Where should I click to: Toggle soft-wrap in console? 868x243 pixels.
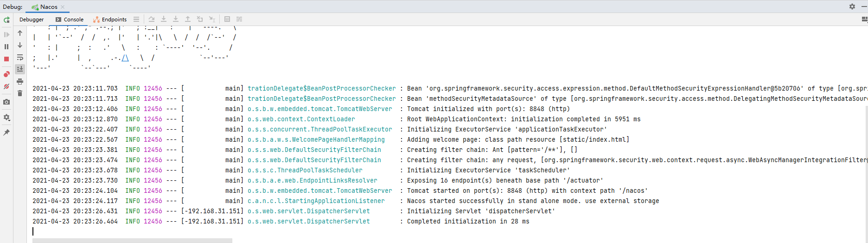tap(20, 57)
